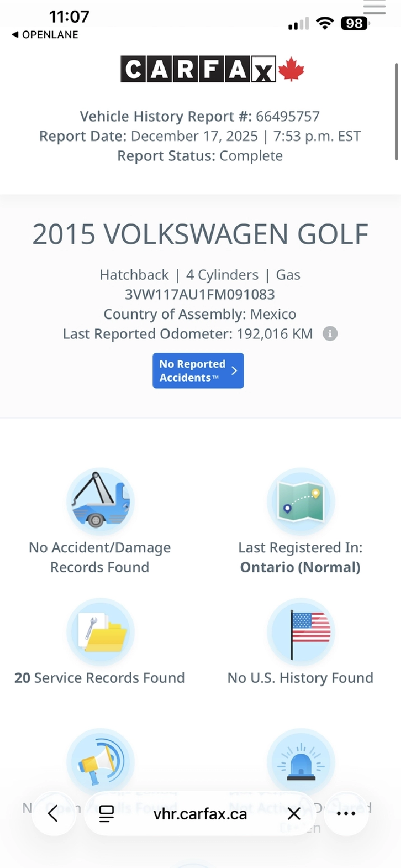Screen dimensions: 401x868
Task: Return to the OPENLANE app
Action: 45,35
